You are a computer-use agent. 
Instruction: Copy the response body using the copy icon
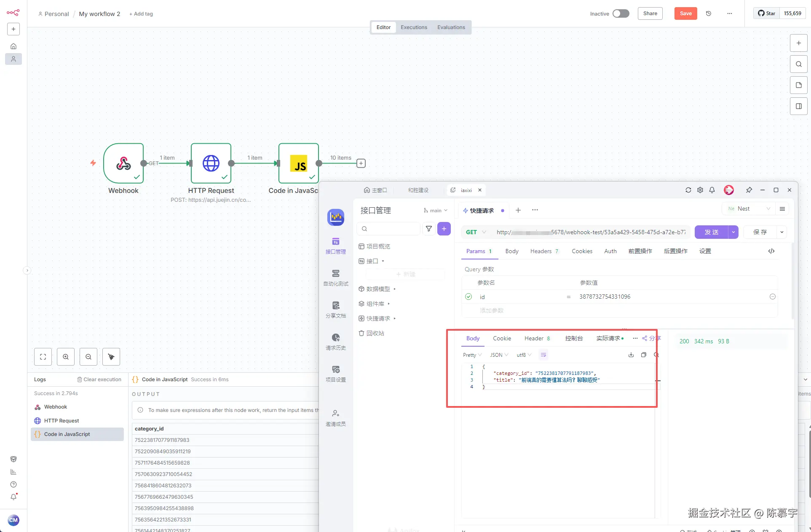point(643,355)
